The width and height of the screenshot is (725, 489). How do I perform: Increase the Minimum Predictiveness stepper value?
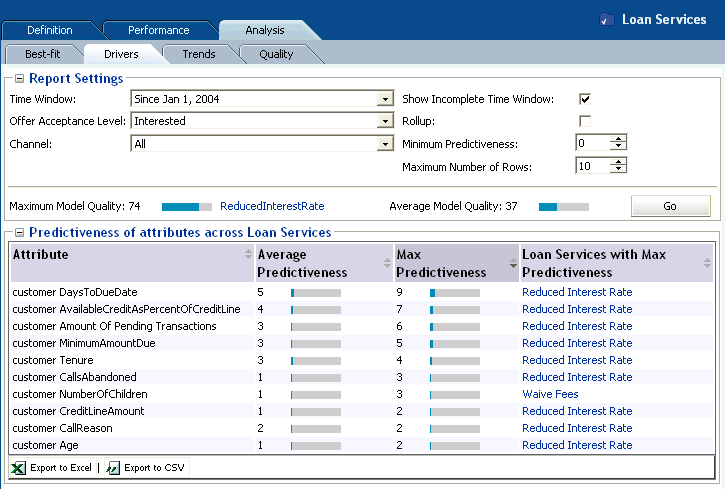click(x=619, y=139)
